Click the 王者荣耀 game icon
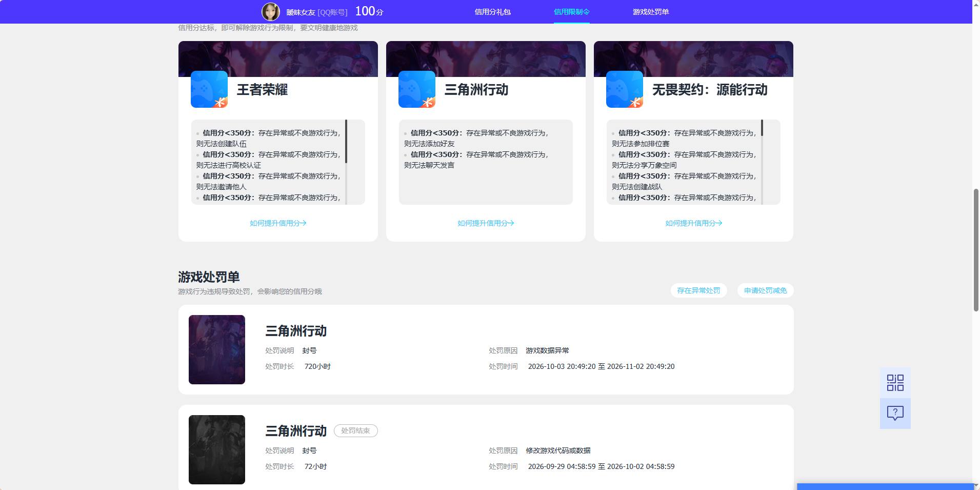This screenshot has width=980, height=490. coord(209,89)
